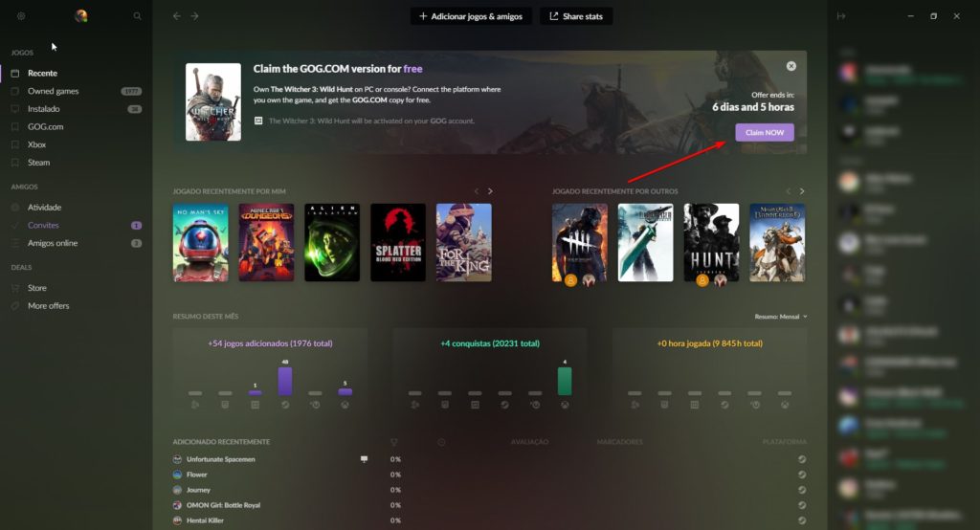Image resolution: width=980 pixels, height=530 pixels.
Task: Open More offers
Action: coord(49,305)
